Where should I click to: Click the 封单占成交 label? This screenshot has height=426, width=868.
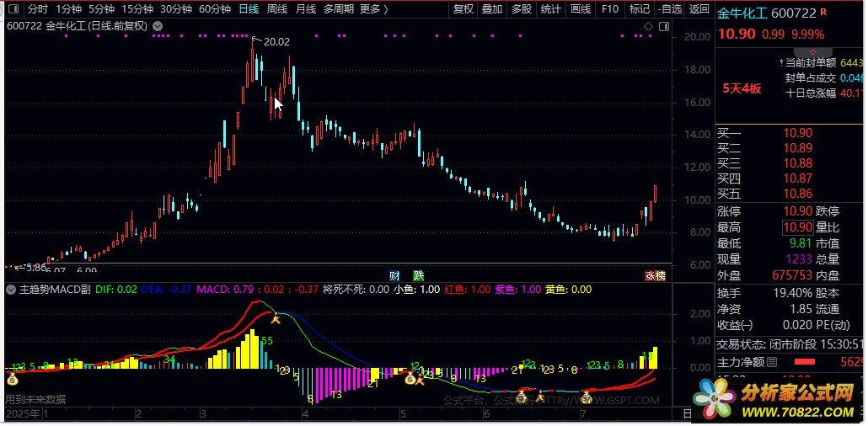[811, 78]
